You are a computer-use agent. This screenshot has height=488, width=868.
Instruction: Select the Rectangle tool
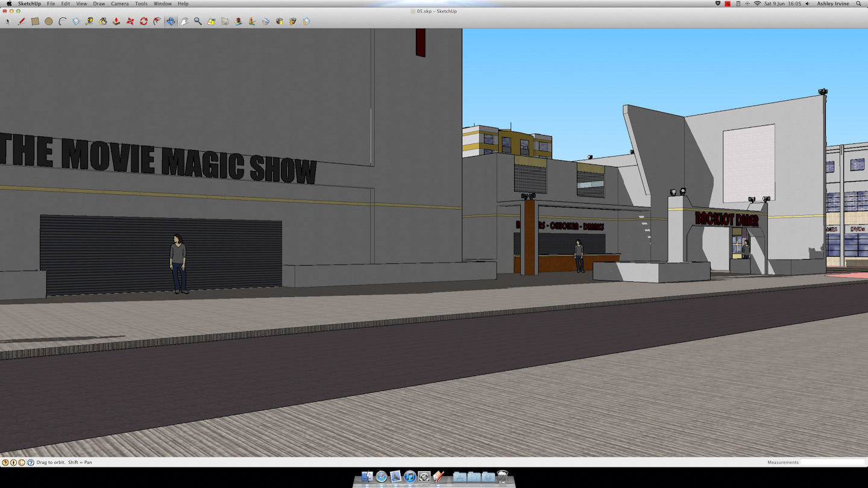coord(35,21)
